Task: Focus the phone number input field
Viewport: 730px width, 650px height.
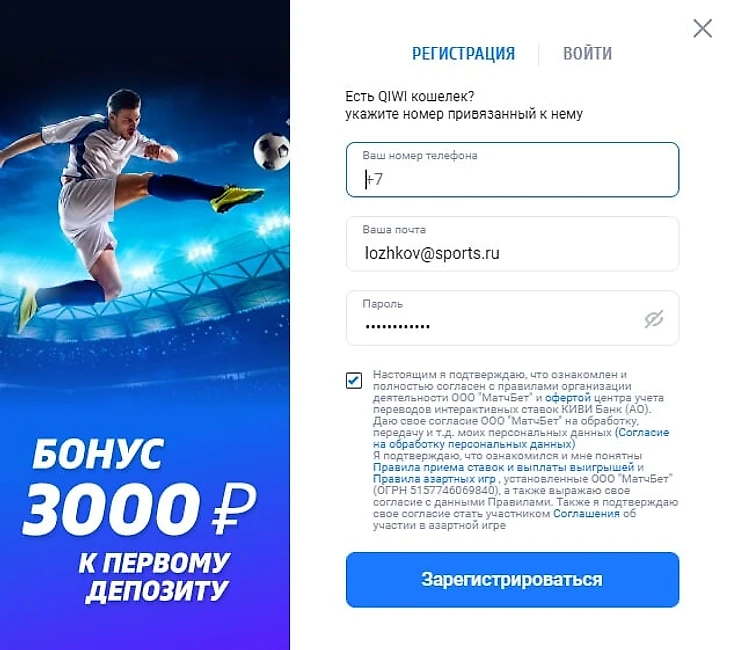Action: click(x=512, y=169)
